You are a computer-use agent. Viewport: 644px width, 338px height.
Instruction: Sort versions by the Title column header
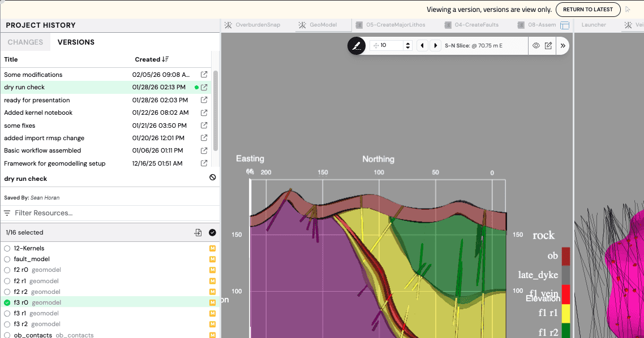(x=11, y=59)
